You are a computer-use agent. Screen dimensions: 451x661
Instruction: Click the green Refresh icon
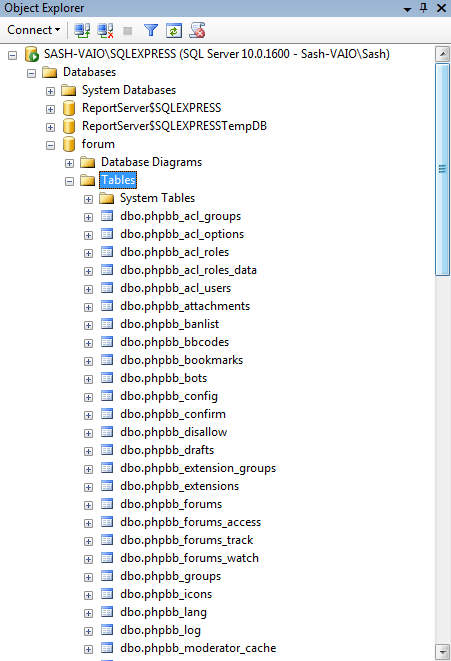click(174, 30)
